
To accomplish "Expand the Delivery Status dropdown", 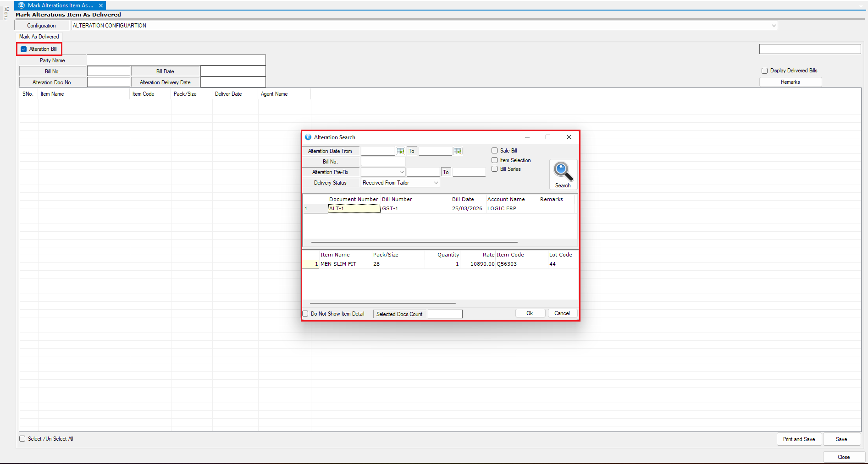I will tap(436, 183).
